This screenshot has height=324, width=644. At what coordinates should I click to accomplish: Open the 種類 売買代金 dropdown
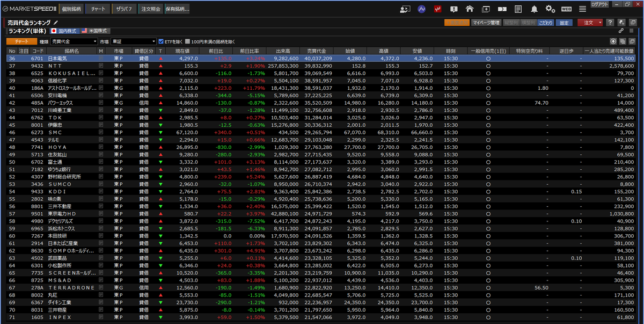74,41
